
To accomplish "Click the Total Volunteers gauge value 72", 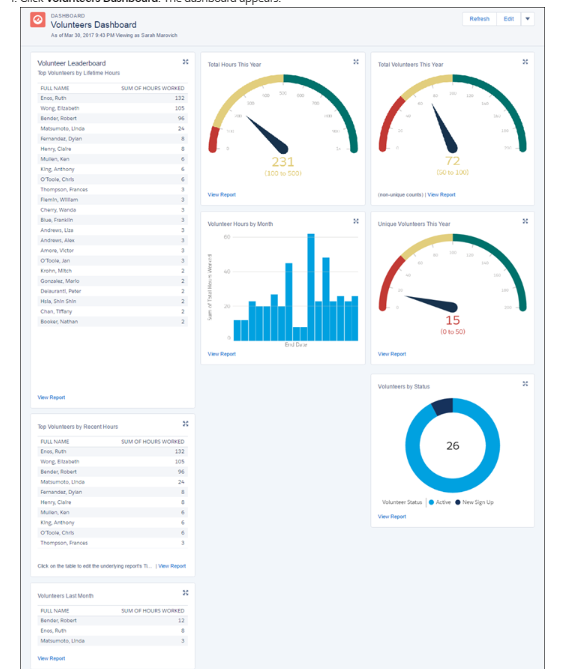I will tap(452, 161).
